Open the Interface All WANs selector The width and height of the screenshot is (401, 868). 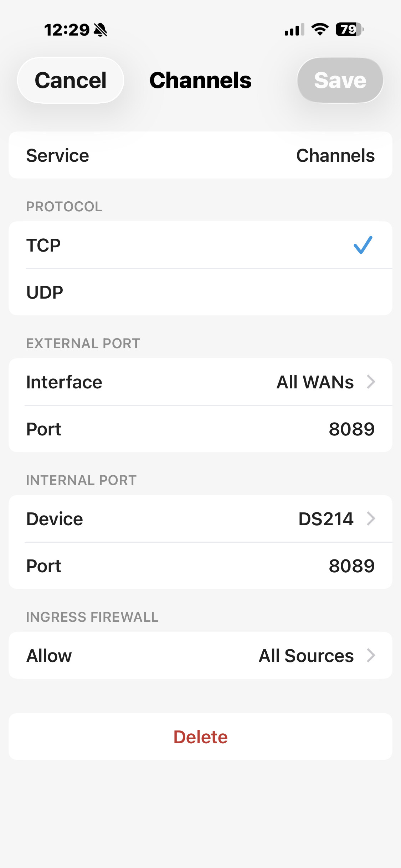(x=200, y=382)
